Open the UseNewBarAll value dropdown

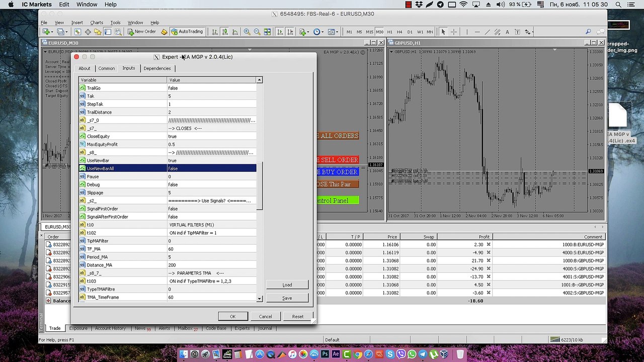(211, 168)
